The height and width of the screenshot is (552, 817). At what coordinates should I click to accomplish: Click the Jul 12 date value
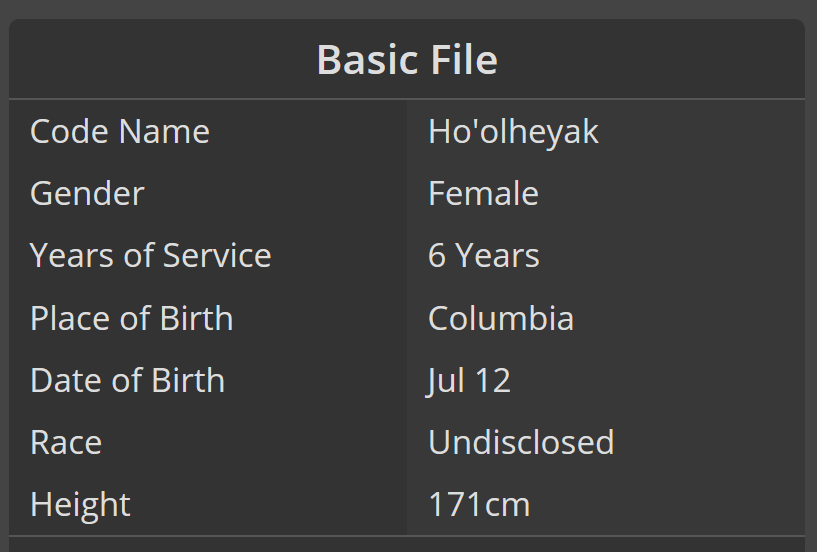468,381
